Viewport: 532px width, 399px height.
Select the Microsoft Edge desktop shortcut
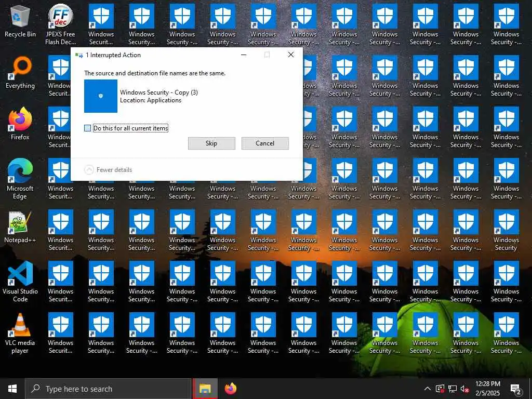click(20, 179)
